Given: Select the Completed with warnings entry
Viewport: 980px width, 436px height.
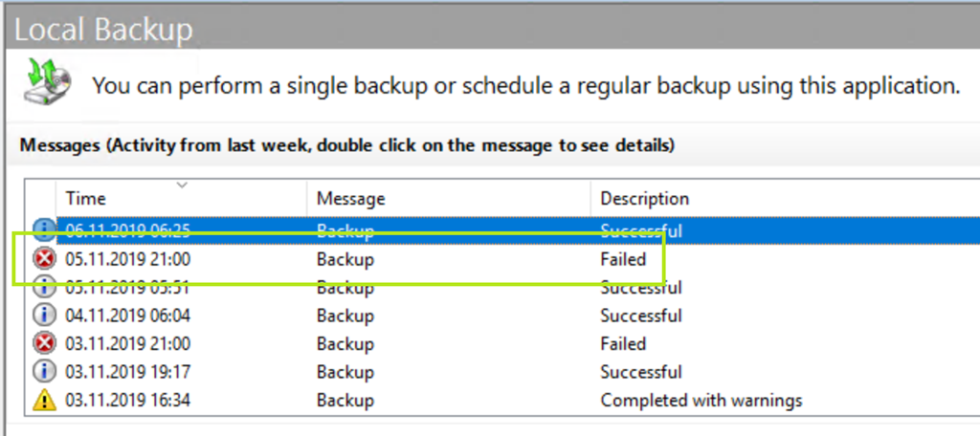Looking at the screenshot, I should 701,401.
